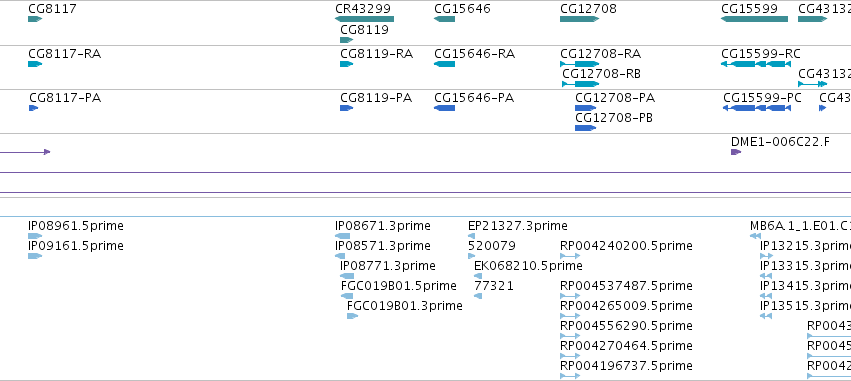This screenshot has height=381, width=851.
Task: Select the IP08571.3prime EST glyph
Action: 340,256
